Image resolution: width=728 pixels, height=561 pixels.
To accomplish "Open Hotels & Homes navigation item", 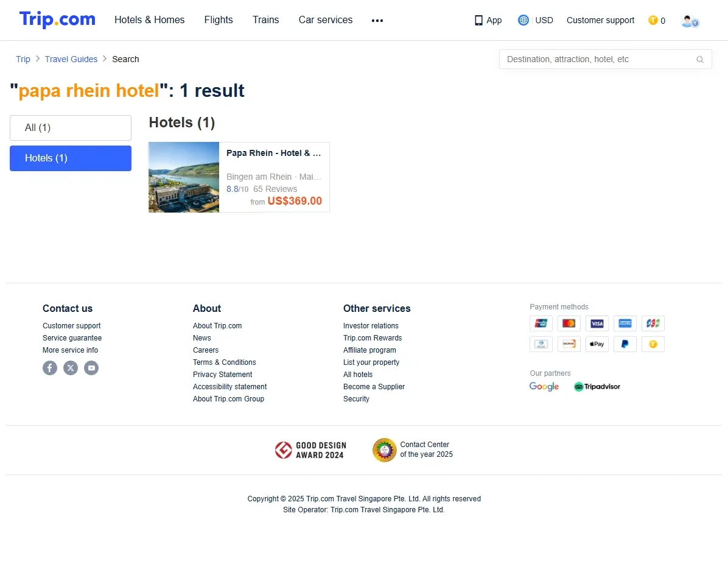I will 150,20.
